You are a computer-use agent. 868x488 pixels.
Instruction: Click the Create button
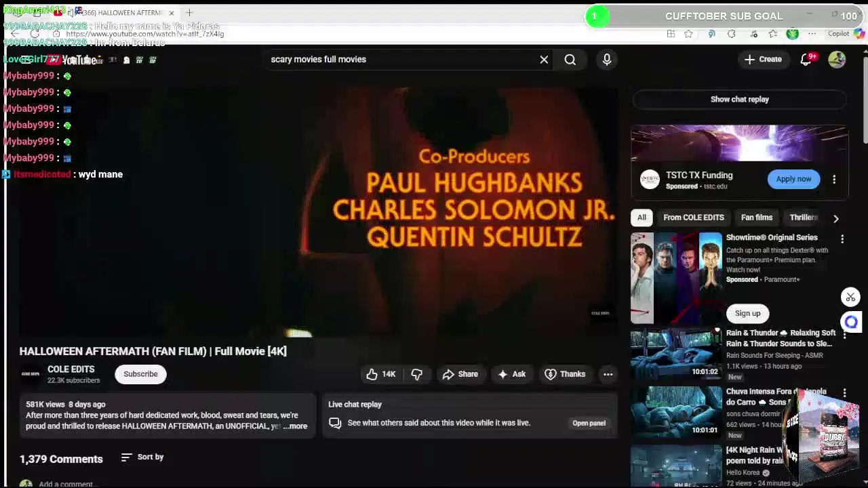[x=763, y=60]
